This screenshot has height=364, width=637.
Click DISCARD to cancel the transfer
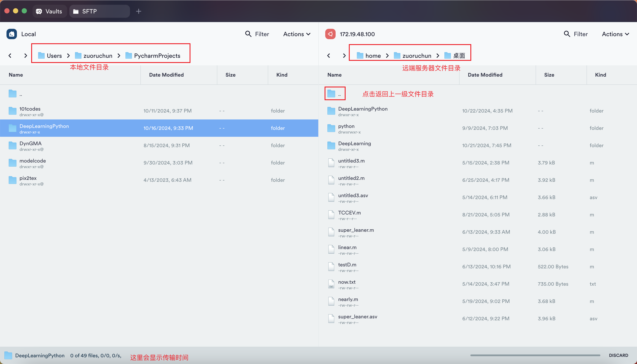click(x=618, y=355)
